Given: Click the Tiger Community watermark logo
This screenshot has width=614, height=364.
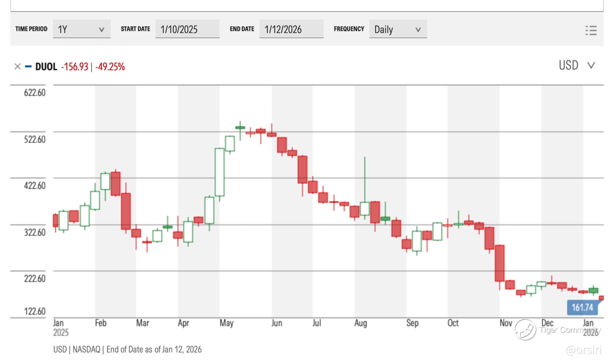Looking at the screenshot, I should coord(525,330).
